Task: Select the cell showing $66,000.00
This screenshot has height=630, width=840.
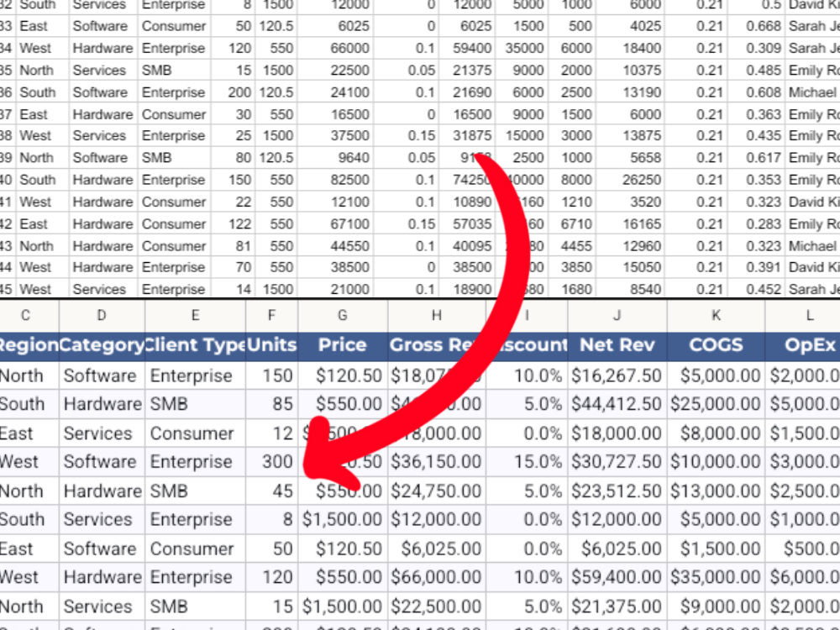Action: (437, 578)
